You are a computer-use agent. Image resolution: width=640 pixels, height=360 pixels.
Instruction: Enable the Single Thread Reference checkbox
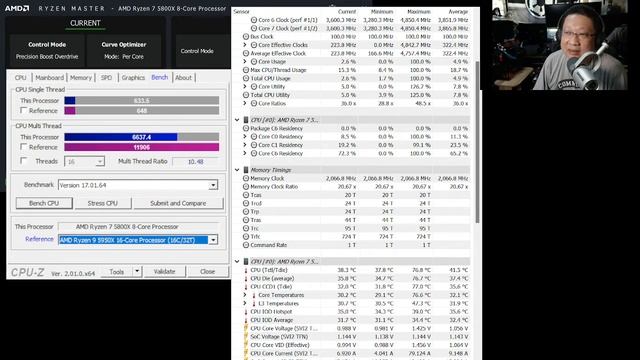[x=24, y=111]
